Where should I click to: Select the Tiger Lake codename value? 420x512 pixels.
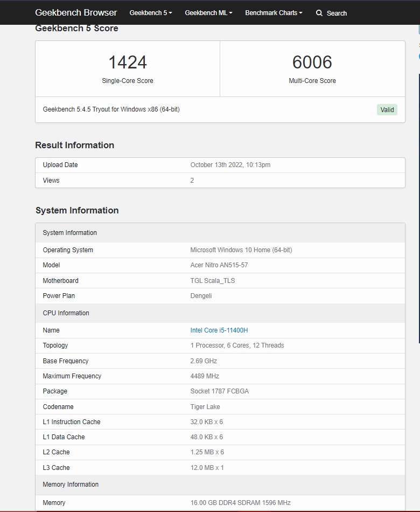205,407
